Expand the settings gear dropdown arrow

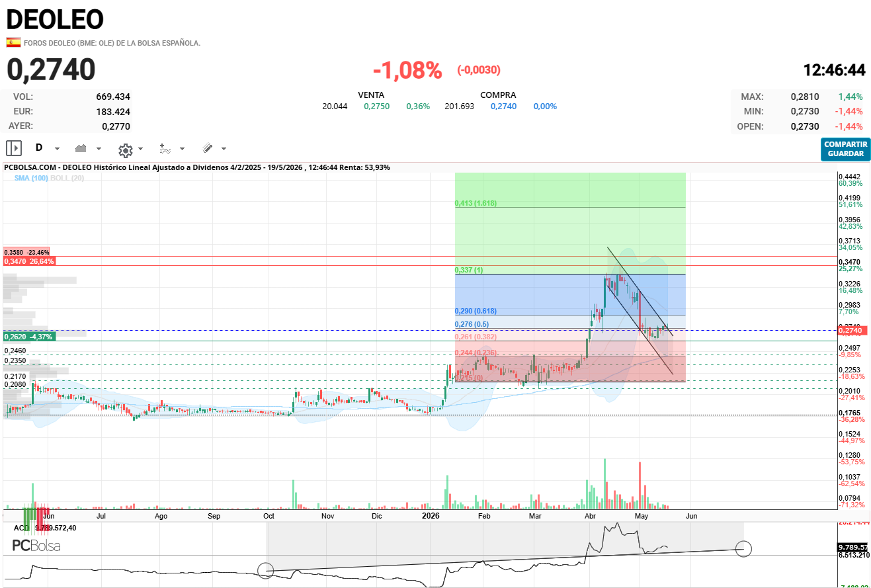(x=140, y=149)
